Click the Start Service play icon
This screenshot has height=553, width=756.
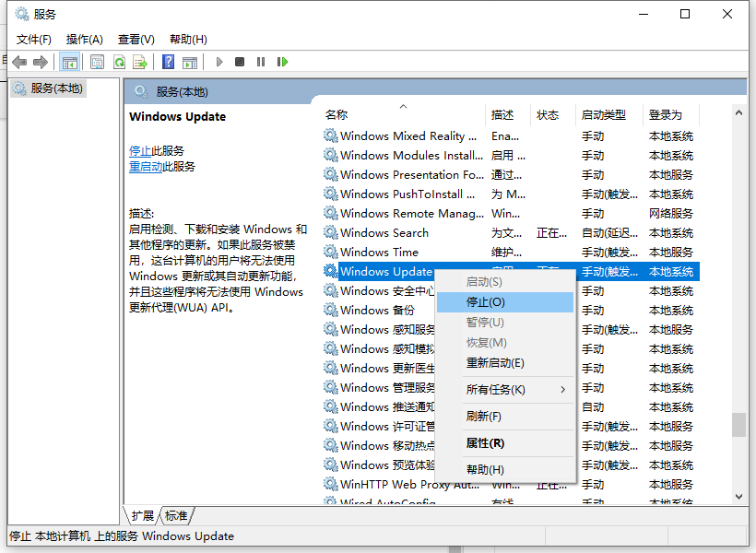(219, 62)
